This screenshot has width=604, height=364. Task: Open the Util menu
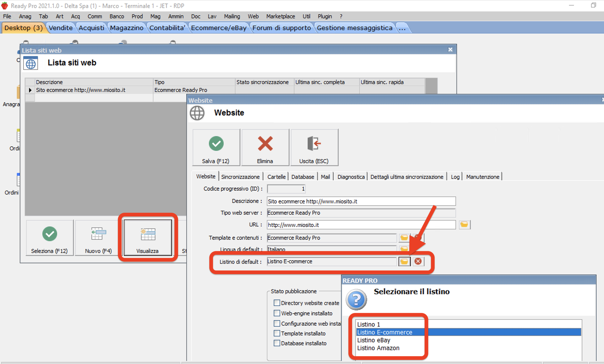pos(306,16)
